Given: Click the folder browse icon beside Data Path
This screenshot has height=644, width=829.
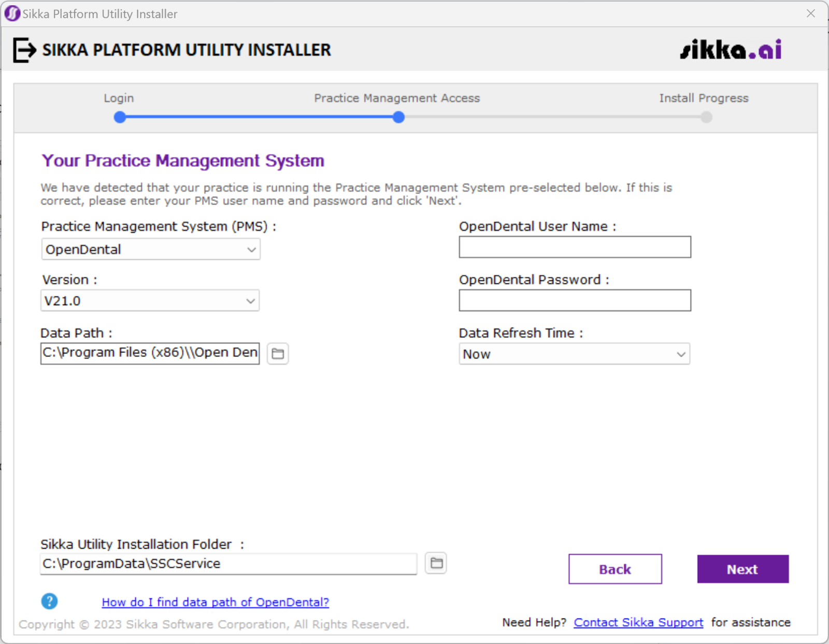Looking at the screenshot, I should click(278, 353).
